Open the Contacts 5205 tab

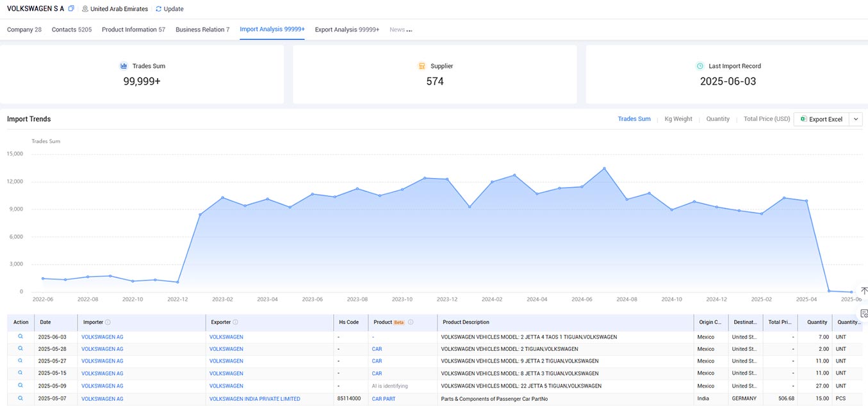coord(72,29)
